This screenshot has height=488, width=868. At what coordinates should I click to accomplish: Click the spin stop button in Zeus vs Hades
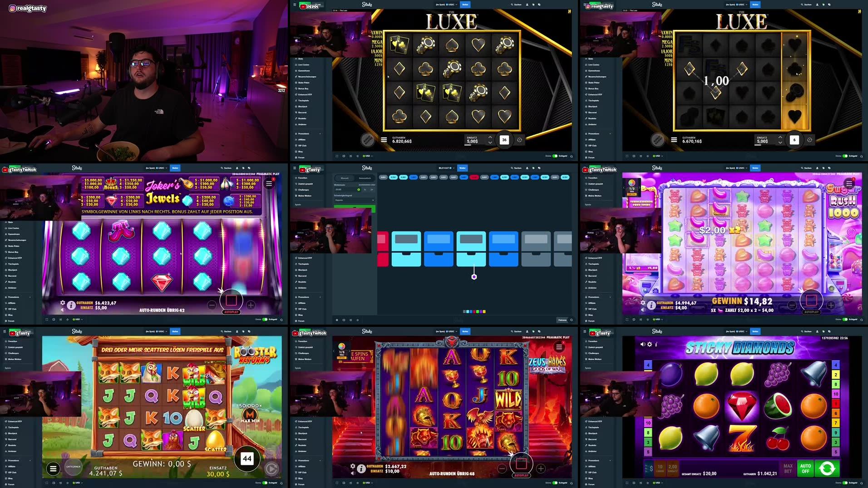click(x=521, y=463)
